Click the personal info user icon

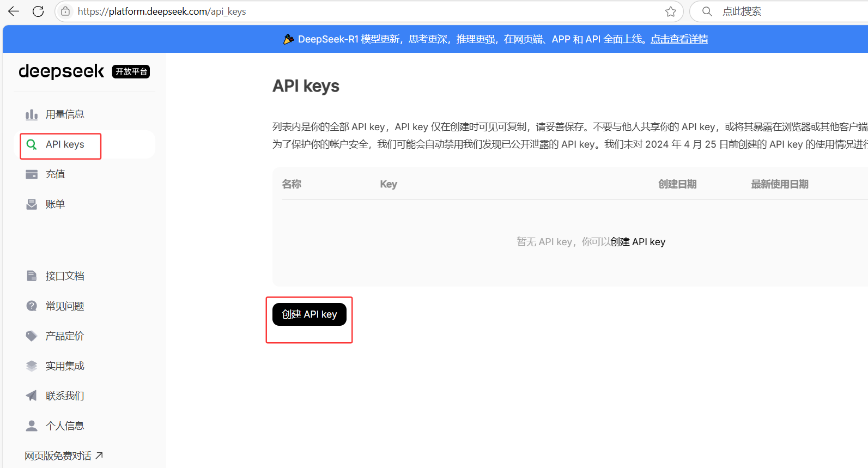[32, 426]
